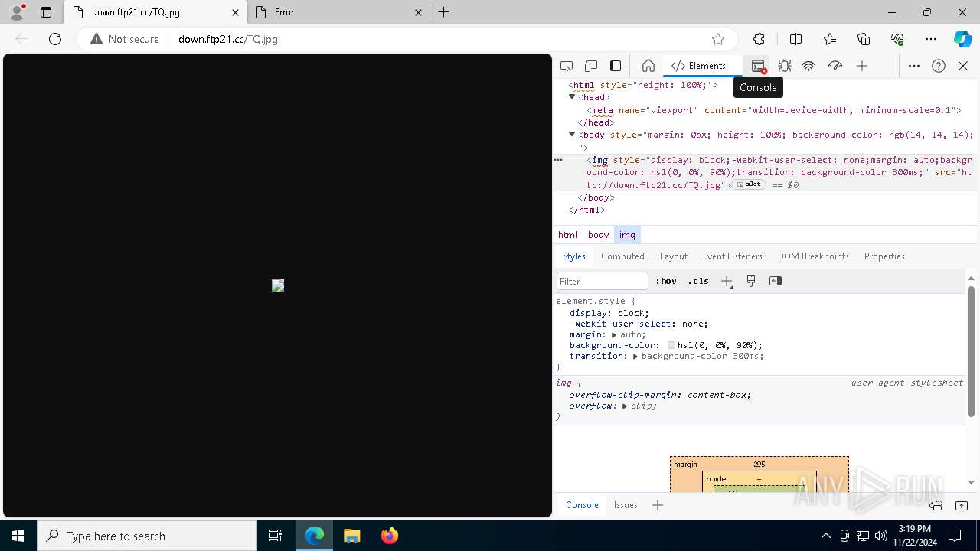Screen dimensions: 980x551
Task: Toggle device emulation in DevTools
Action: pos(591,66)
